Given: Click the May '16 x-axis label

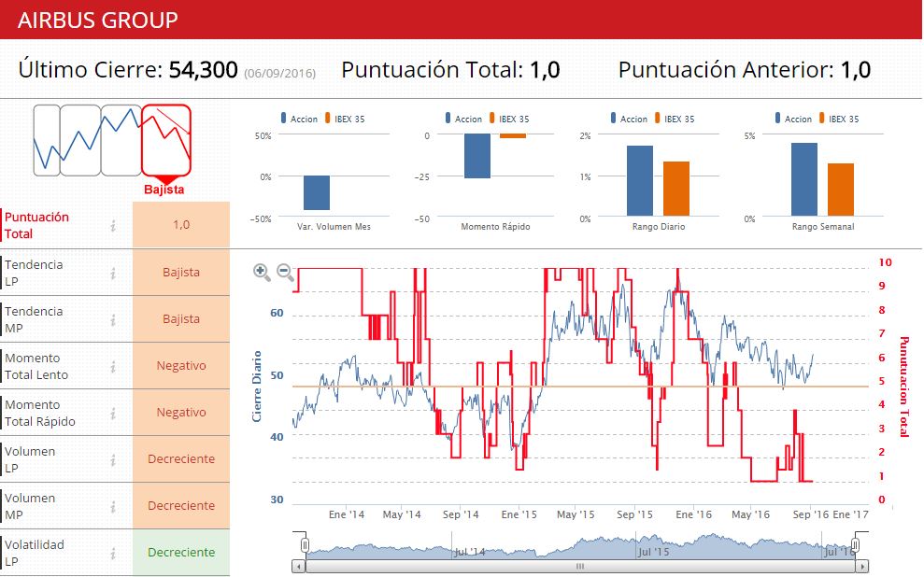Looking at the screenshot, I should click(750, 514).
